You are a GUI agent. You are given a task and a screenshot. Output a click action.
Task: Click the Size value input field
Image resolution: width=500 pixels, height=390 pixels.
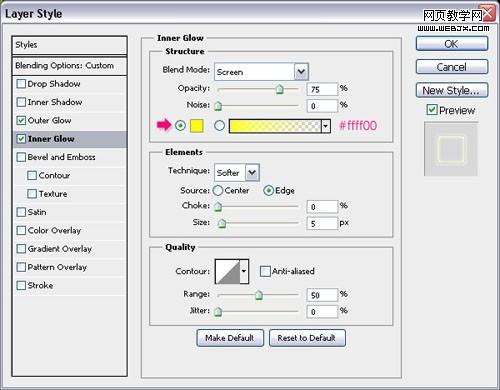(322, 223)
